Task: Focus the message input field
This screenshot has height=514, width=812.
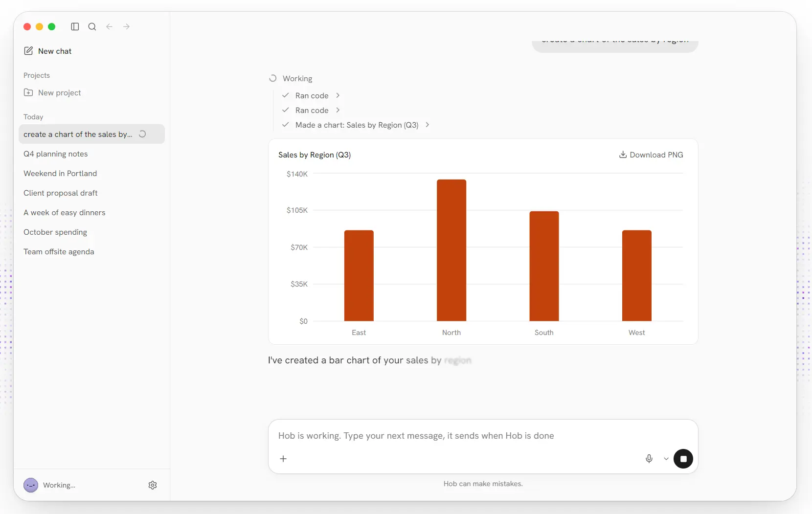Action: tap(483, 436)
